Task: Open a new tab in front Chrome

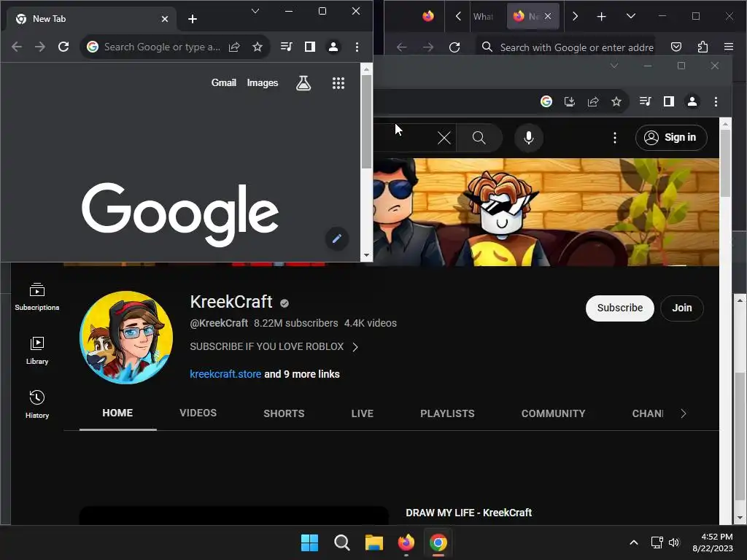Action: coord(193,19)
